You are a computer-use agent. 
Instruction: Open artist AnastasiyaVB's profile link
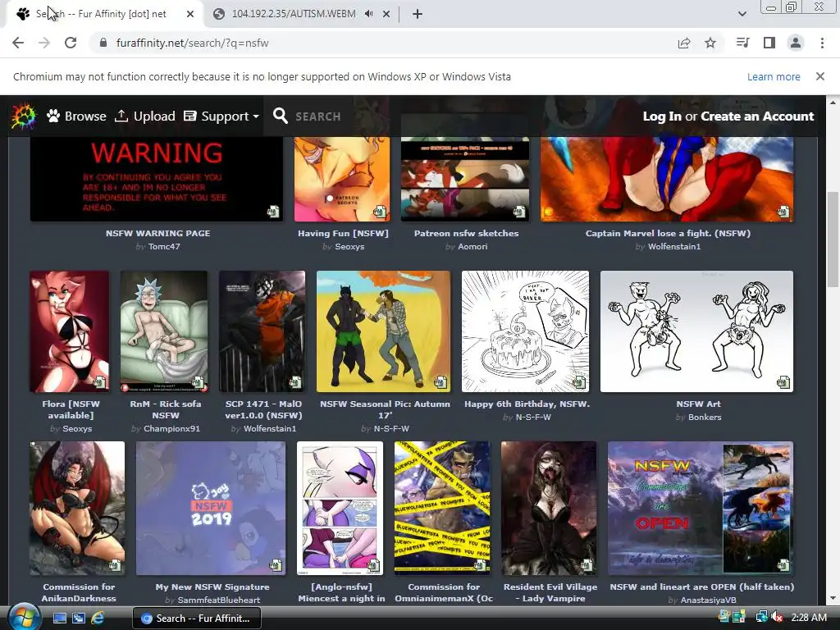tap(708, 600)
